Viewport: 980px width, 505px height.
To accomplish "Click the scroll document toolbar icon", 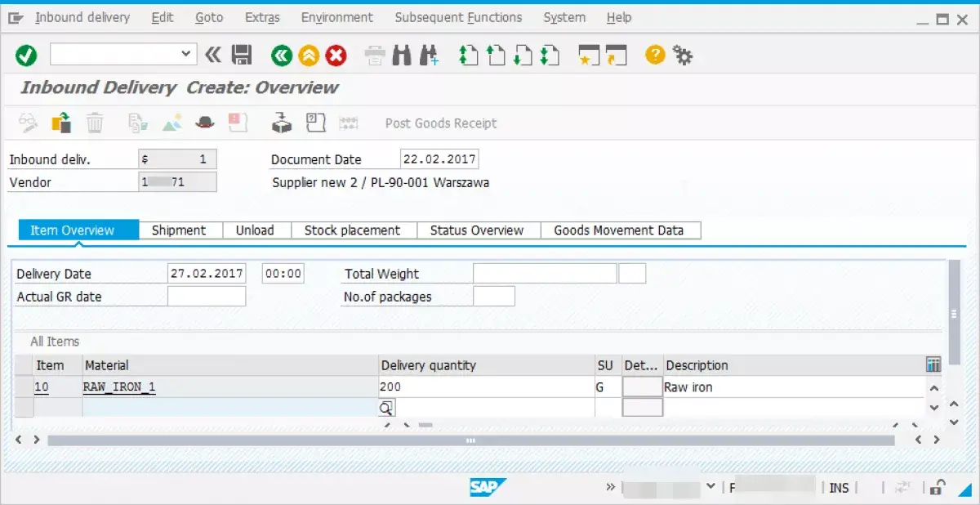I will pos(316,123).
